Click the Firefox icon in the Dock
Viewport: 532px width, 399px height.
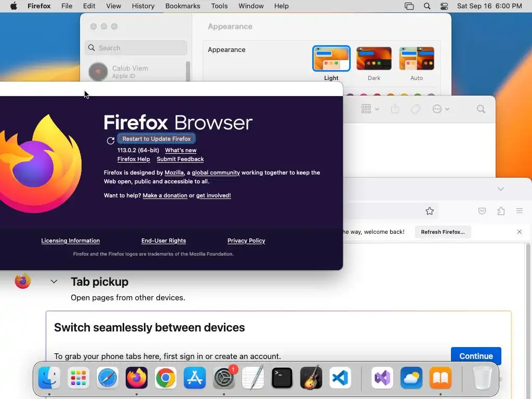(137, 378)
